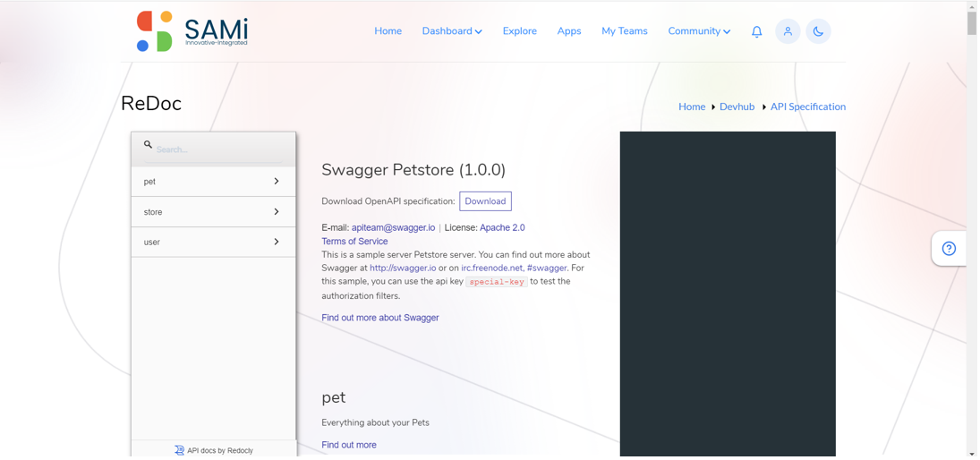
Task: Open My Teams page
Action: (625, 31)
